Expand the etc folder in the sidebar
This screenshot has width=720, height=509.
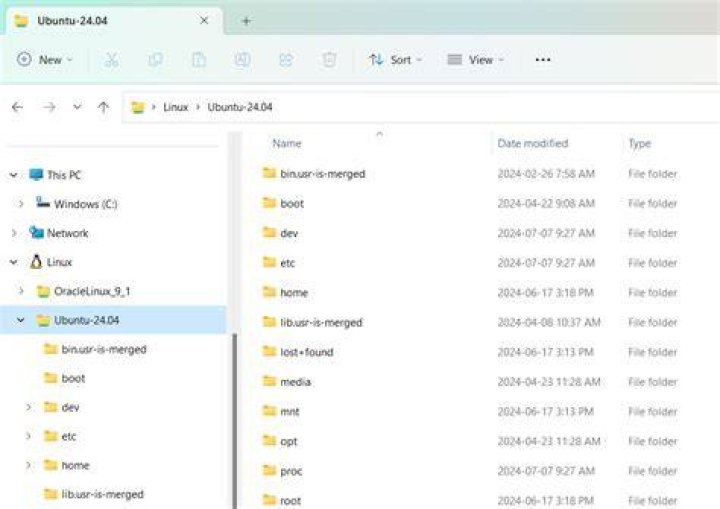click(x=28, y=436)
